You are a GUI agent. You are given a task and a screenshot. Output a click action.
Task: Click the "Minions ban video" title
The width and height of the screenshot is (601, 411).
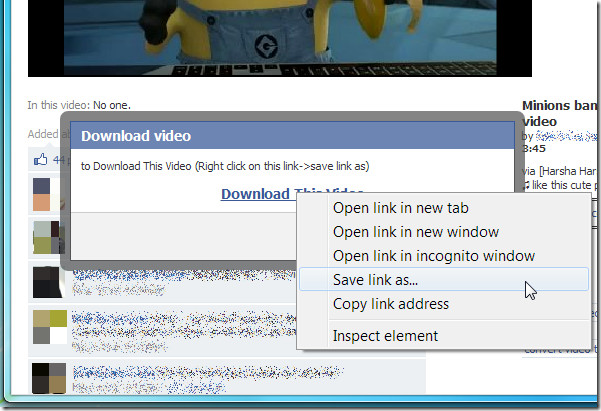tap(559, 113)
